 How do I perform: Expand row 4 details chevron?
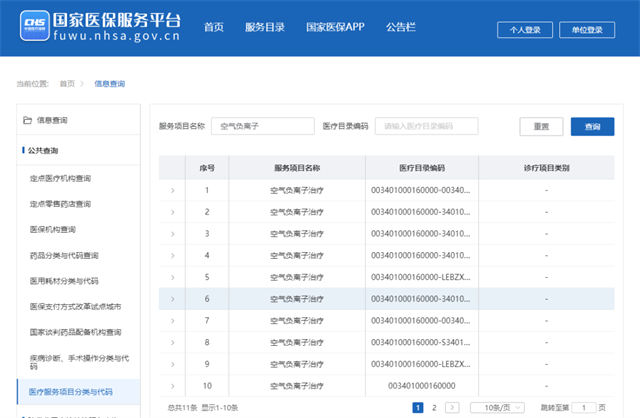[x=173, y=256]
